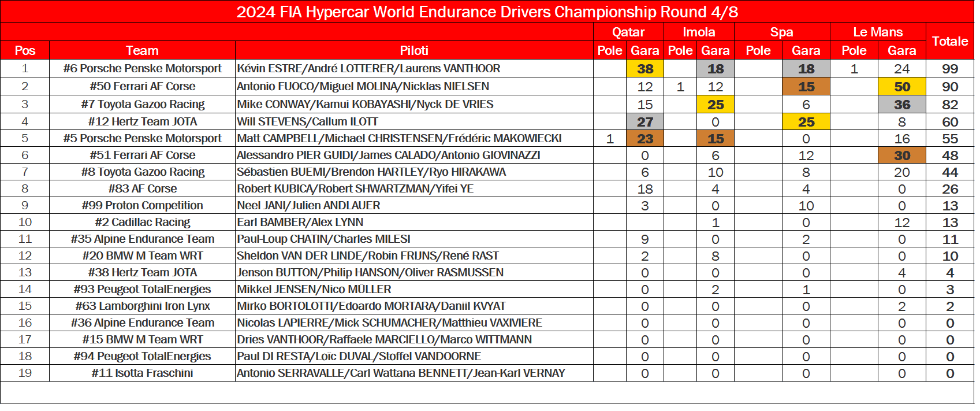Select the '#7 Toyota Gazoo Racing' team cell
The width and height of the screenshot is (980, 411).
pyautogui.click(x=142, y=104)
